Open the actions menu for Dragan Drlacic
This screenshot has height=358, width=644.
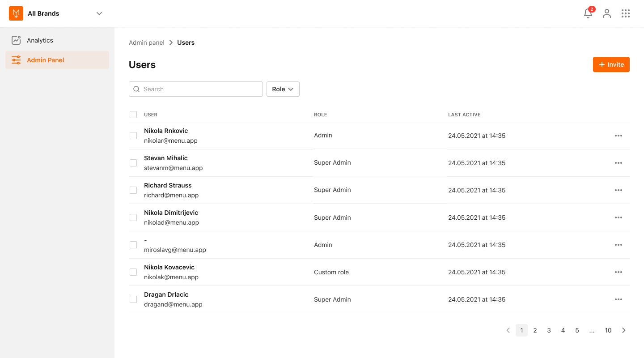coord(619,299)
